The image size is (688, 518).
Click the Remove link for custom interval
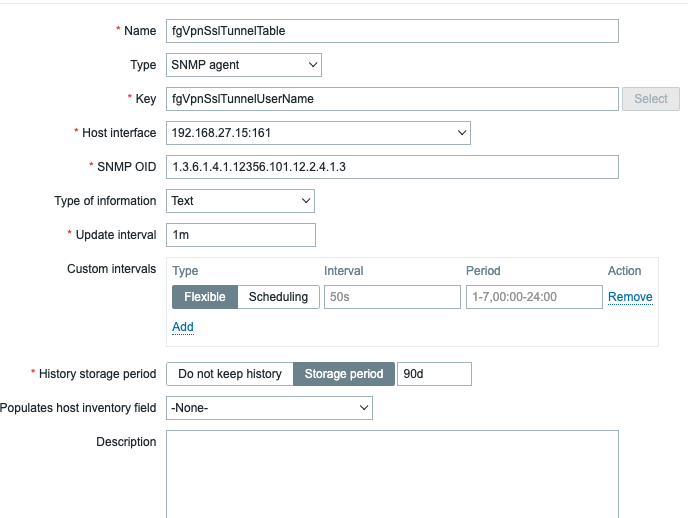pos(630,297)
